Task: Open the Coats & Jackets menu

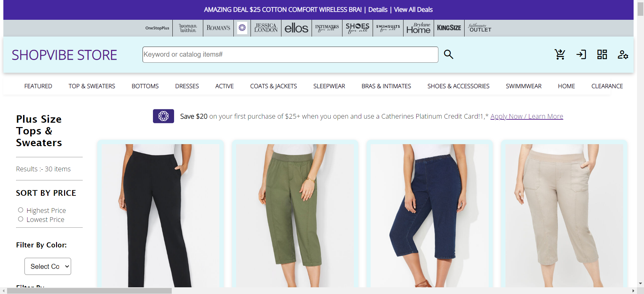Action: point(273,86)
